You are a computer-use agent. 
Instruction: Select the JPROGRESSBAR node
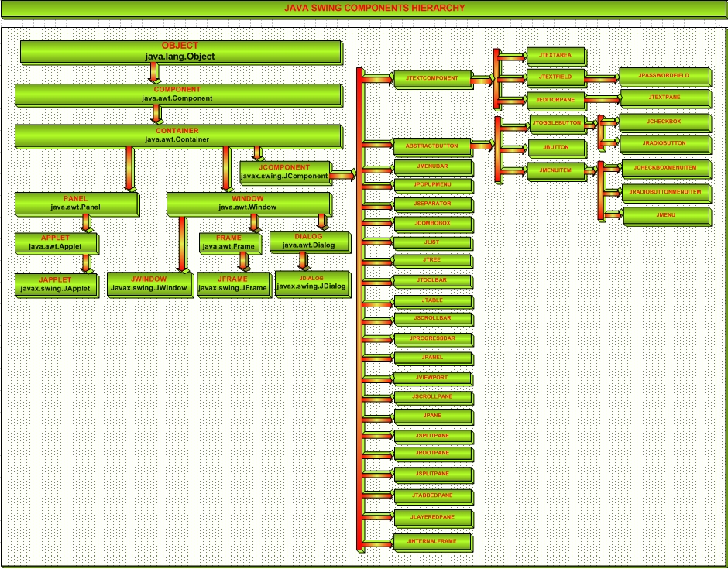click(x=433, y=339)
